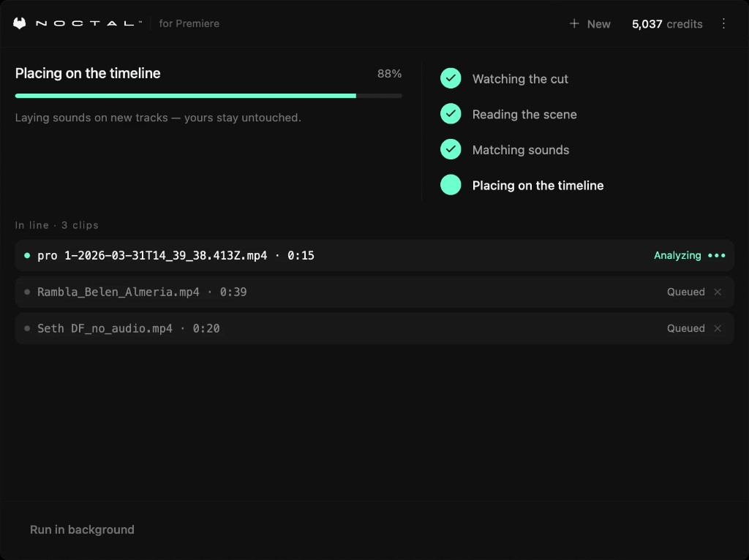Click the 'Matching sounds' step label
Image resolution: width=749 pixels, height=560 pixels.
coord(521,150)
